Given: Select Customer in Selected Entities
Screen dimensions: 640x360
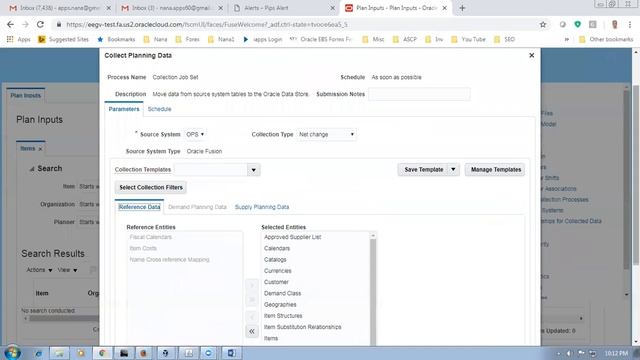Looking at the screenshot, I should 276,282.
